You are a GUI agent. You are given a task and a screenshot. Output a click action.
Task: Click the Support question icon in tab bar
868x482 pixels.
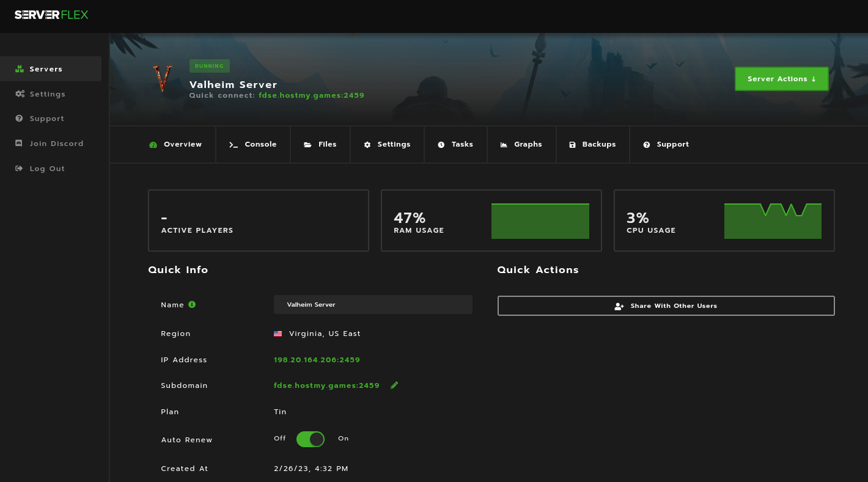[x=647, y=145]
